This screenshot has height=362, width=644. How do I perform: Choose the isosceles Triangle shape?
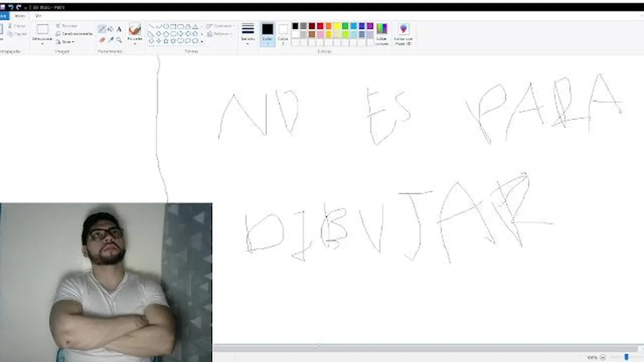coord(195,26)
